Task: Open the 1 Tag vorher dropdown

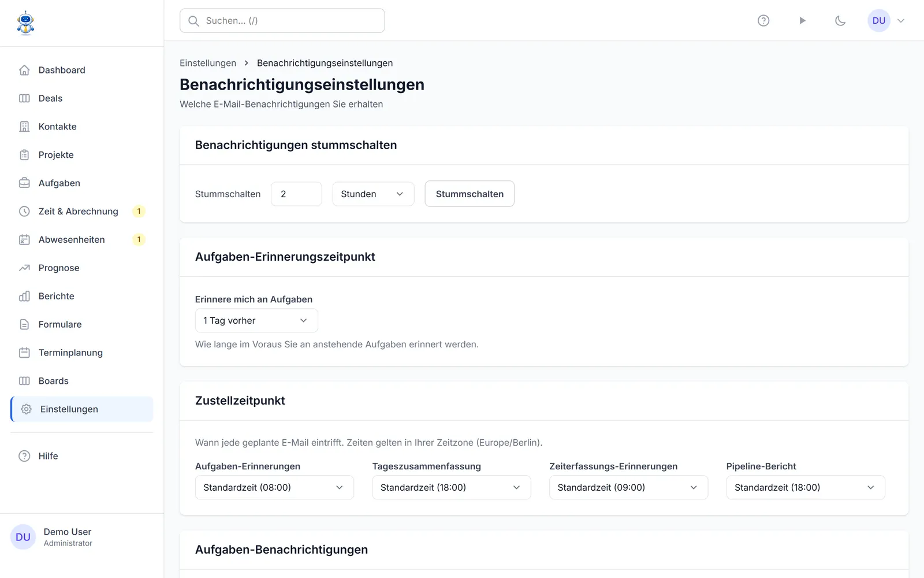Action: tap(256, 321)
